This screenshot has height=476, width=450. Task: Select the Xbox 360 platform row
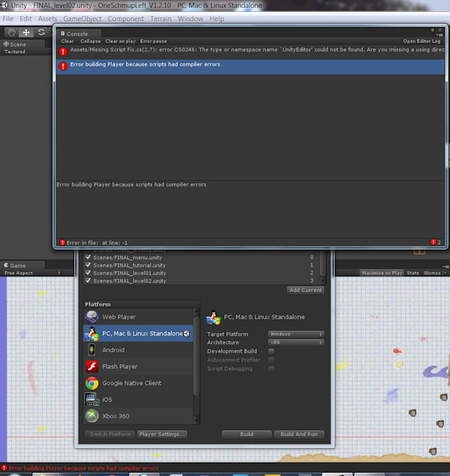[x=138, y=416]
